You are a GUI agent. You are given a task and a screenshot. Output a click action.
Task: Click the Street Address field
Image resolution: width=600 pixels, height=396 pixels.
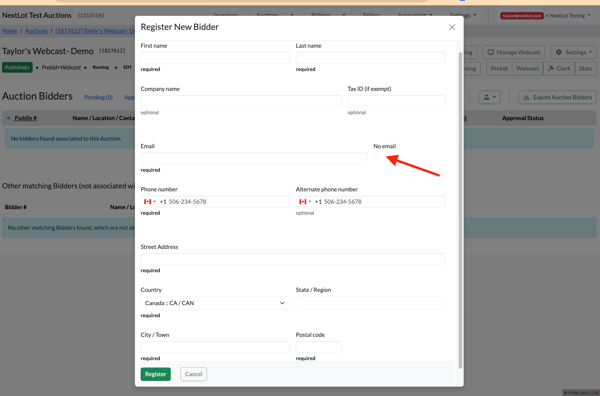pos(293,259)
